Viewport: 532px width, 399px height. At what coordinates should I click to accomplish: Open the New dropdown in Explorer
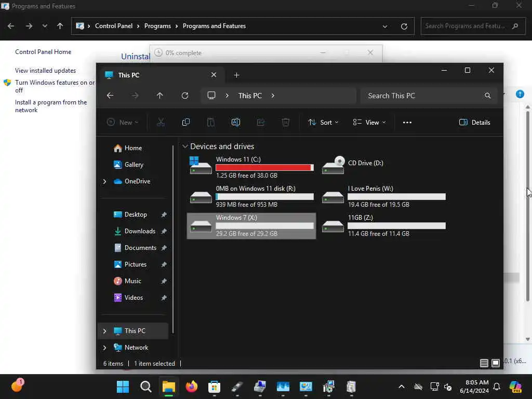[x=123, y=123]
